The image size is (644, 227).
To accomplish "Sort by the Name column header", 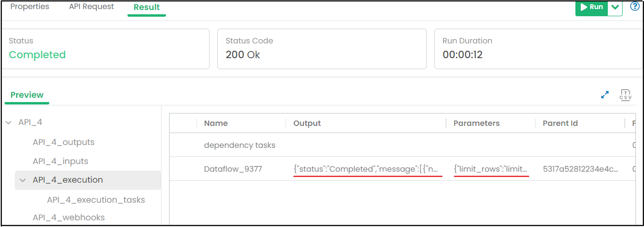I will (x=216, y=123).
